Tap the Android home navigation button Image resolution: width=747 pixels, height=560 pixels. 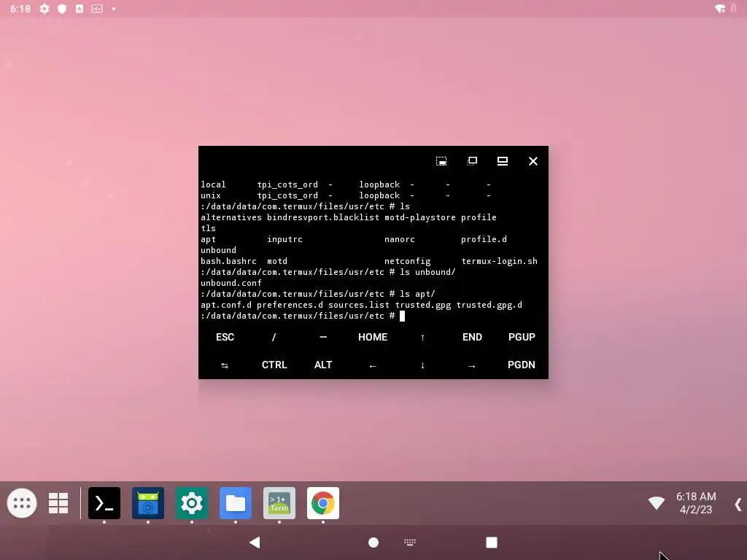tap(373, 542)
